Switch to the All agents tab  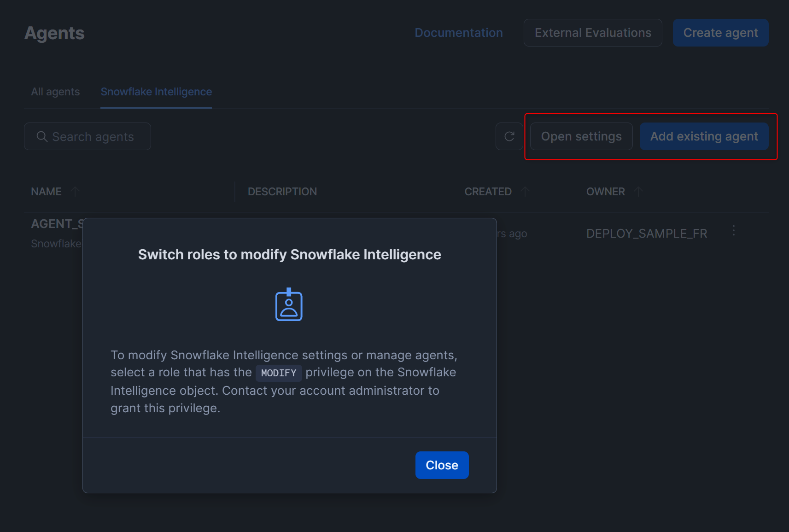pyautogui.click(x=55, y=92)
